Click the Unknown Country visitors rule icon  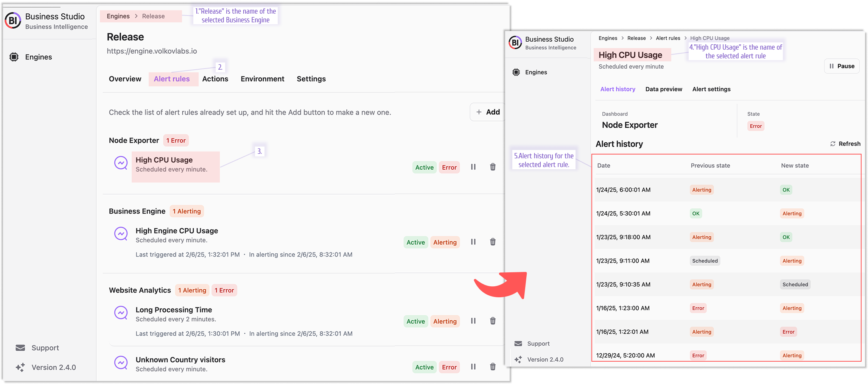(121, 363)
